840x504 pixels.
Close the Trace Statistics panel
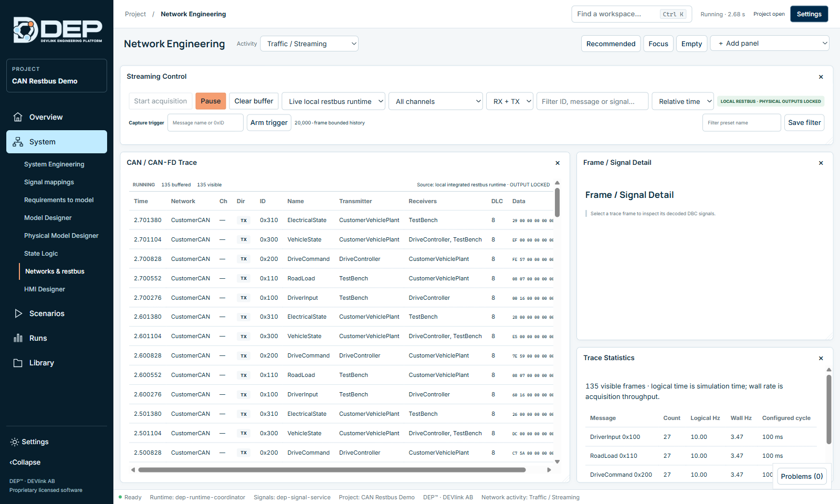[x=821, y=359]
